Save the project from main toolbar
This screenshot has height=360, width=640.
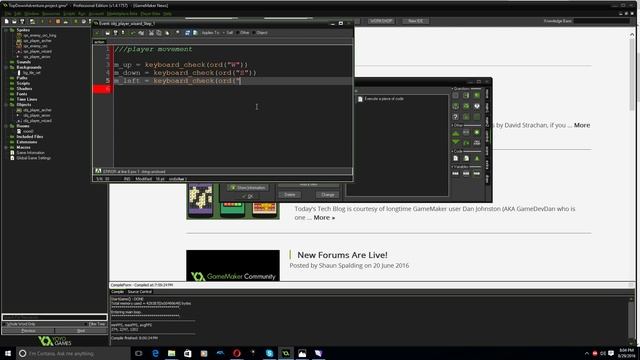pos(22,21)
